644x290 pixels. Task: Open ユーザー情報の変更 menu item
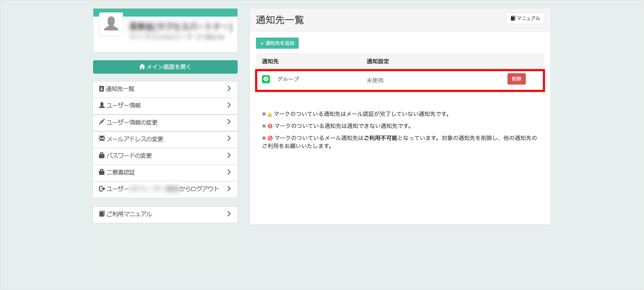pyautogui.click(x=132, y=123)
